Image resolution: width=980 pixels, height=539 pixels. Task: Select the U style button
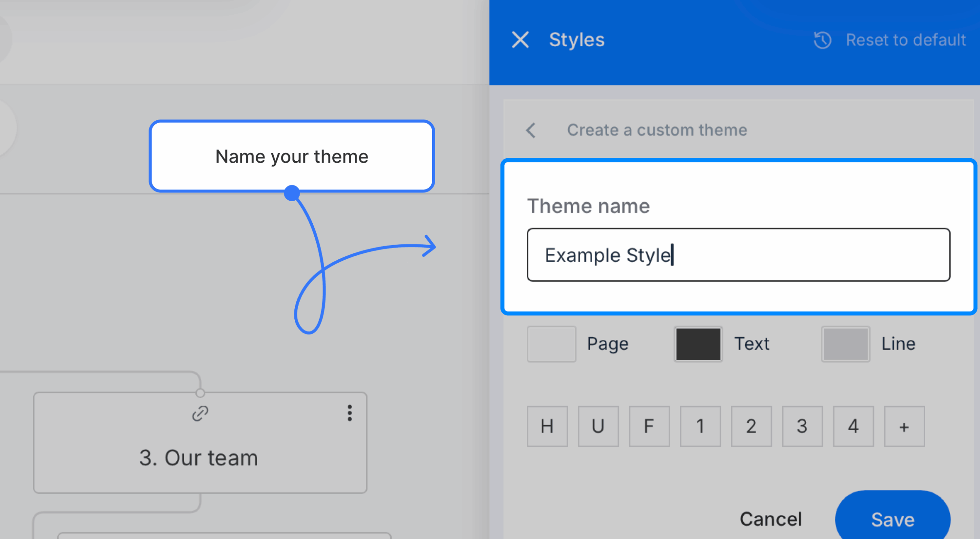point(598,426)
